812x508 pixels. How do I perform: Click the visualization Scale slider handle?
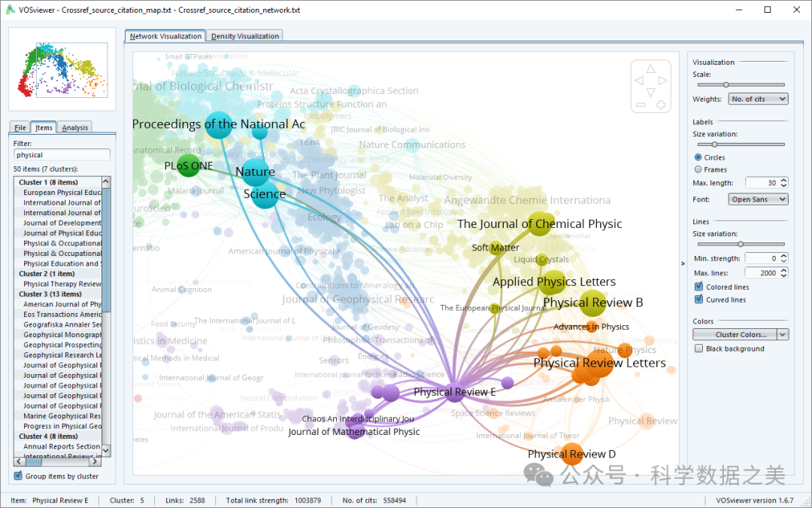726,85
